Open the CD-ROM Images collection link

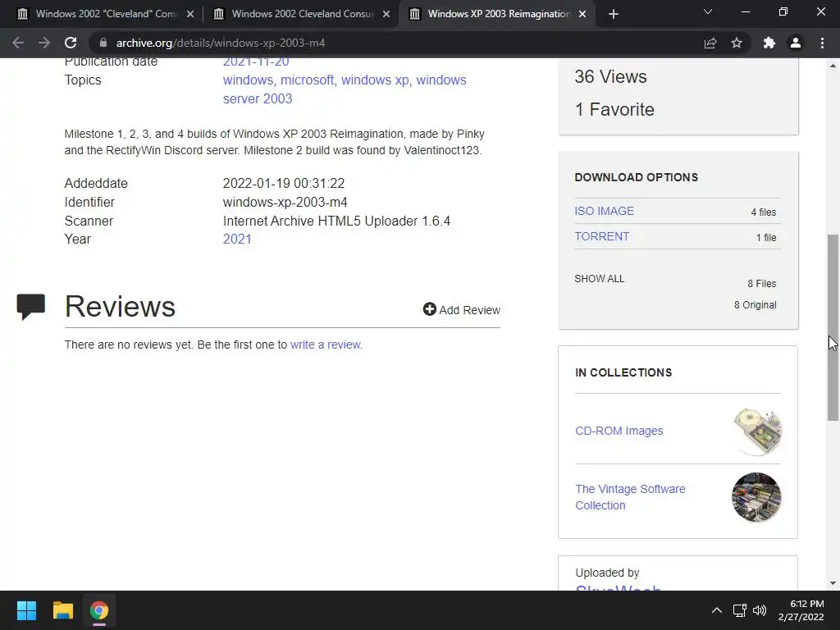pos(619,431)
